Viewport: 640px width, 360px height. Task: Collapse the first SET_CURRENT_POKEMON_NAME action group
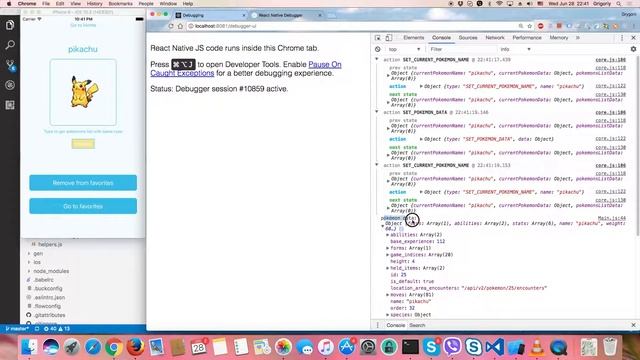[377, 60]
